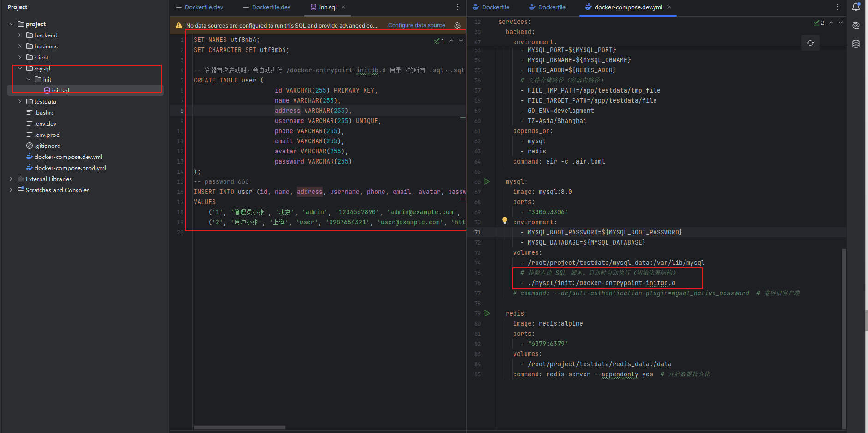Select the init.sql editor tab
This screenshot has width=868, height=433.
point(328,7)
